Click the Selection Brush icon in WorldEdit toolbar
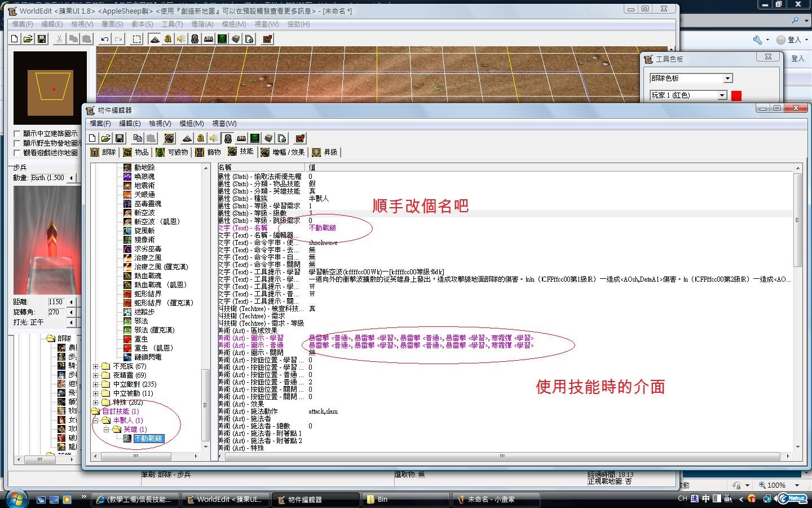 click(136, 39)
